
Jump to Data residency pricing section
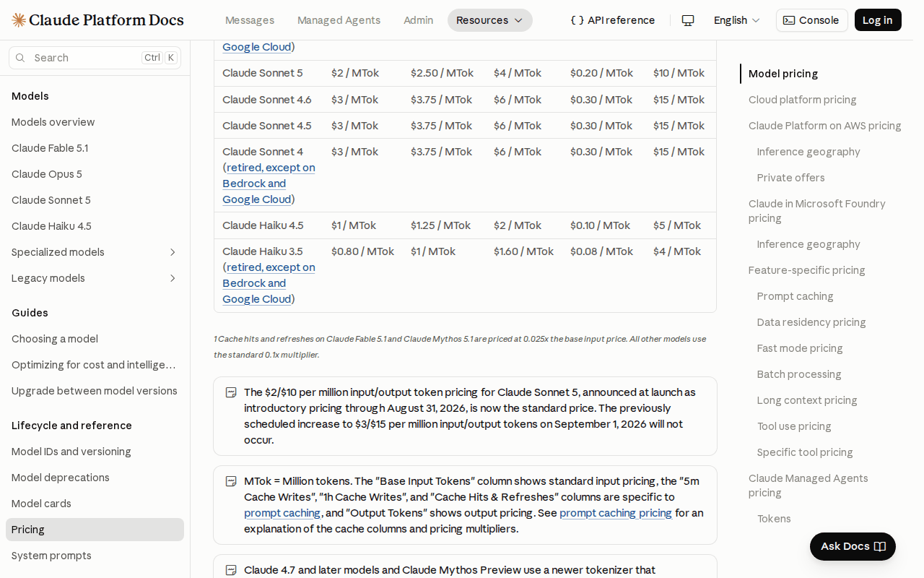click(x=811, y=322)
